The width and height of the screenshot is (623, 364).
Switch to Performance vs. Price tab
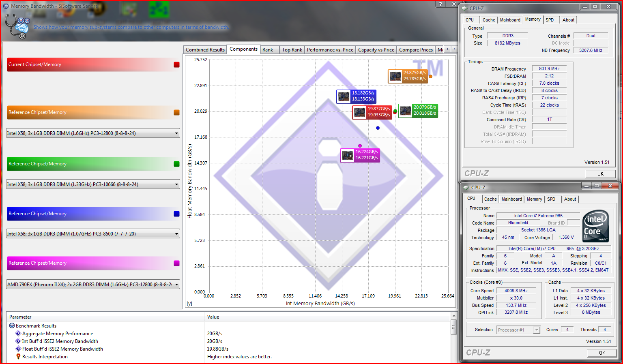[x=330, y=50]
